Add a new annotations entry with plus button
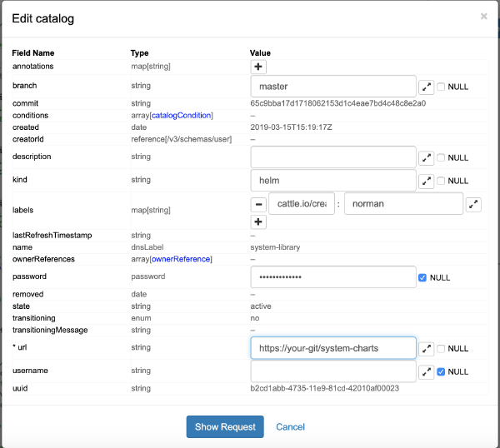The height and width of the screenshot is (448, 500). [x=258, y=66]
